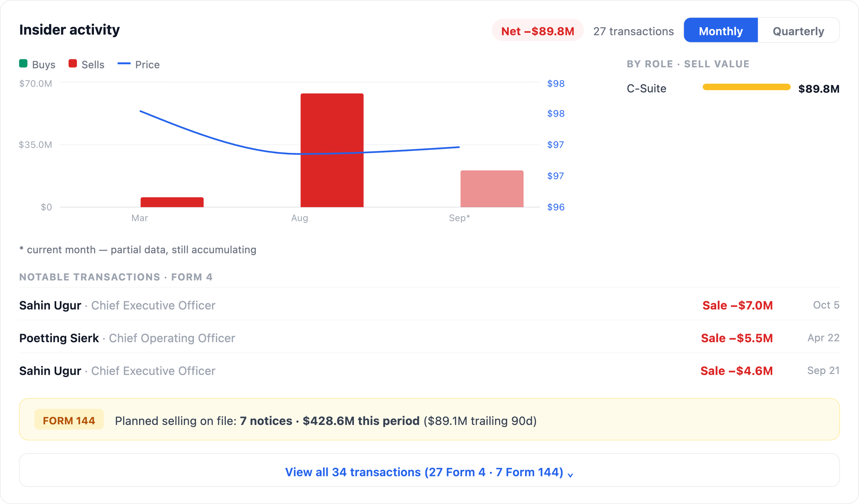This screenshot has height=504, width=859.
Task: Click the $89.8M C-Suite sell value
Action: (x=819, y=89)
